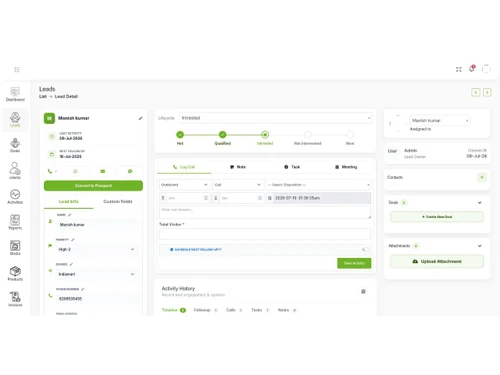Open the Followup history tab
The height and width of the screenshot is (375, 500).
coord(206,310)
